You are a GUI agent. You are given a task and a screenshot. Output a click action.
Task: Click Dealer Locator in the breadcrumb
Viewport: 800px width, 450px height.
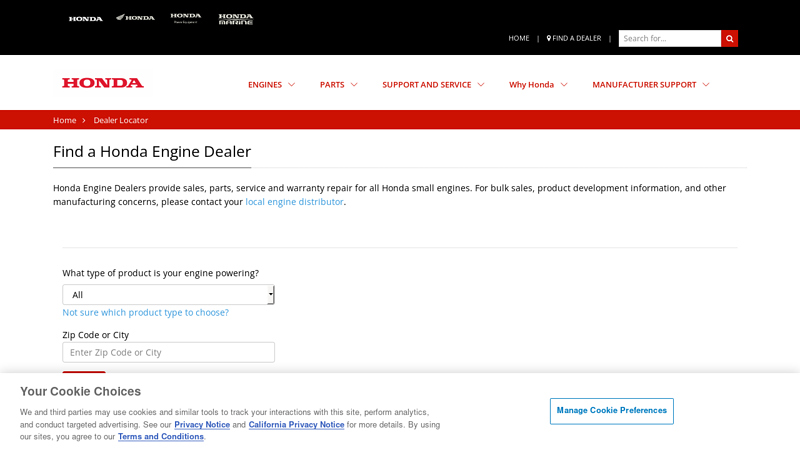coord(120,120)
